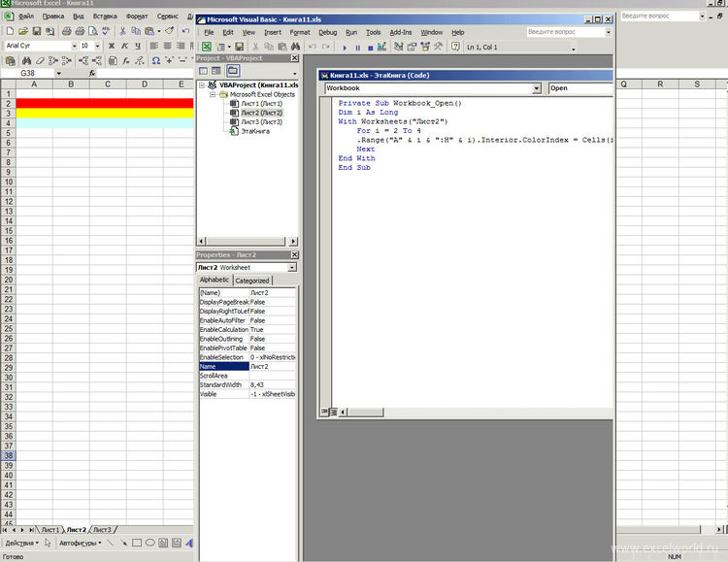This screenshot has width=728, height=562.
Task: Click the fx insert function button
Action: pyautogui.click(x=92, y=74)
